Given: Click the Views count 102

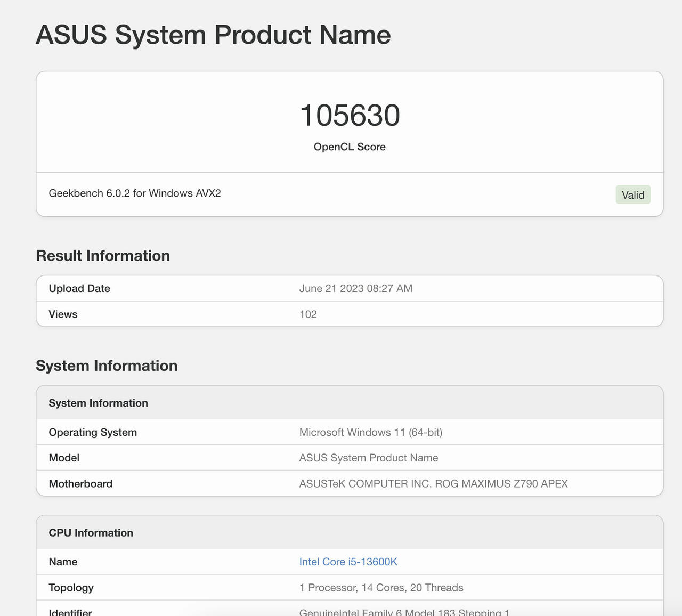Looking at the screenshot, I should [x=308, y=314].
